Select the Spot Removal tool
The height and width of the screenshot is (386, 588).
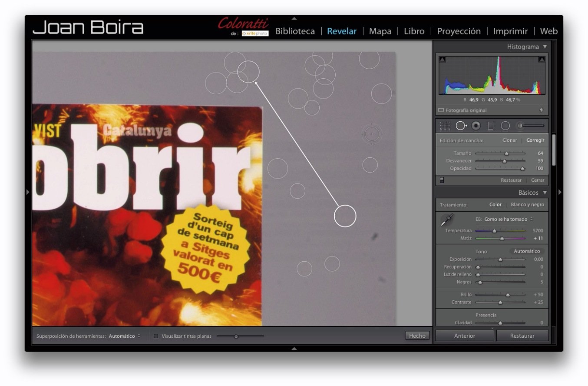[461, 126]
